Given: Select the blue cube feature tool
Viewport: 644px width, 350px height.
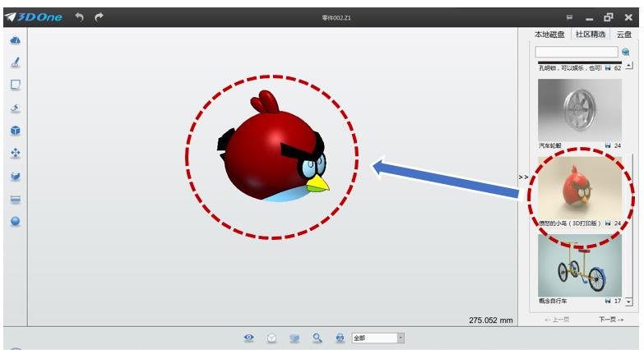Looking at the screenshot, I should point(15,131).
